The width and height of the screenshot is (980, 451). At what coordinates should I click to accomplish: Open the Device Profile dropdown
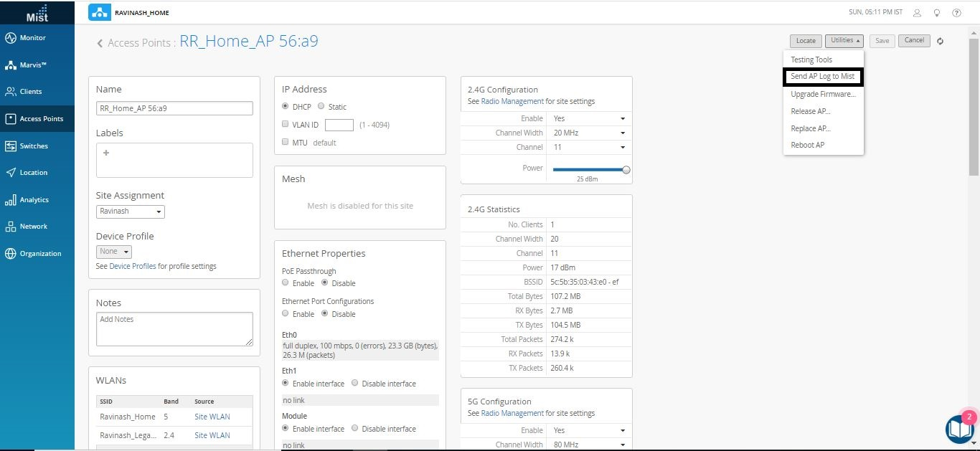pyautogui.click(x=114, y=252)
